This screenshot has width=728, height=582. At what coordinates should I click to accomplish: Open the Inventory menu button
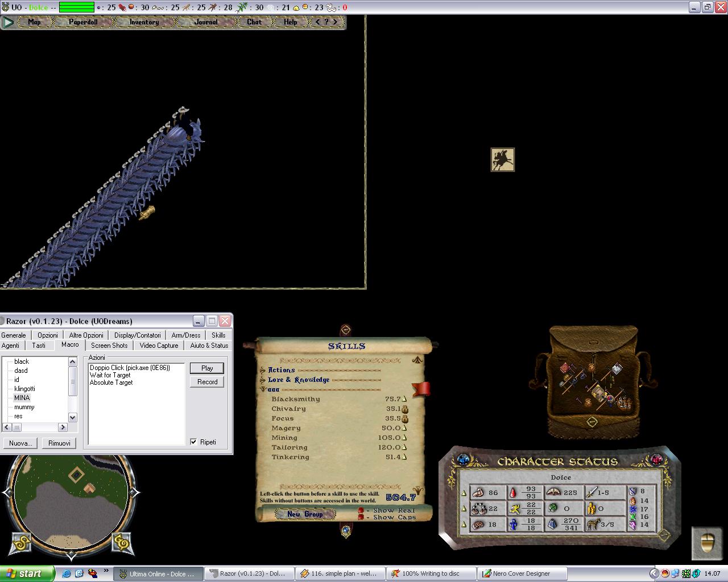(x=144, y=22)
